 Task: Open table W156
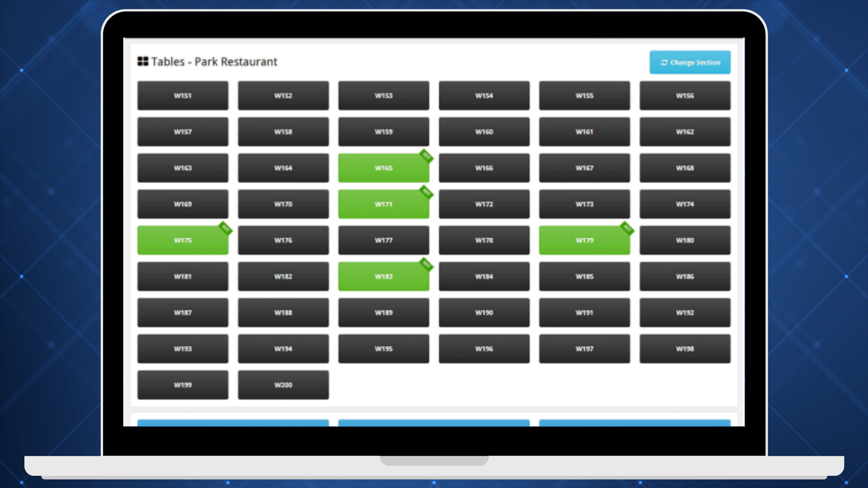click(x=684, y=96)
